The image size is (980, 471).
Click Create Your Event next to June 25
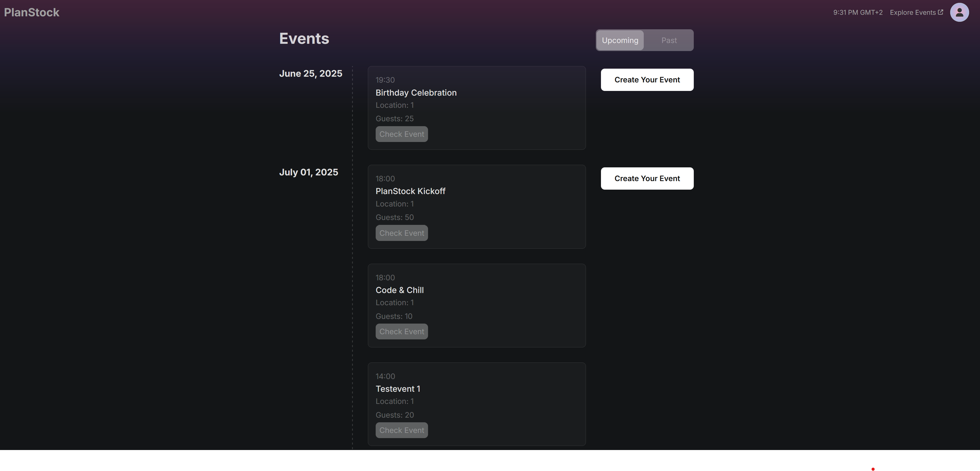click(x=647, y=80)
